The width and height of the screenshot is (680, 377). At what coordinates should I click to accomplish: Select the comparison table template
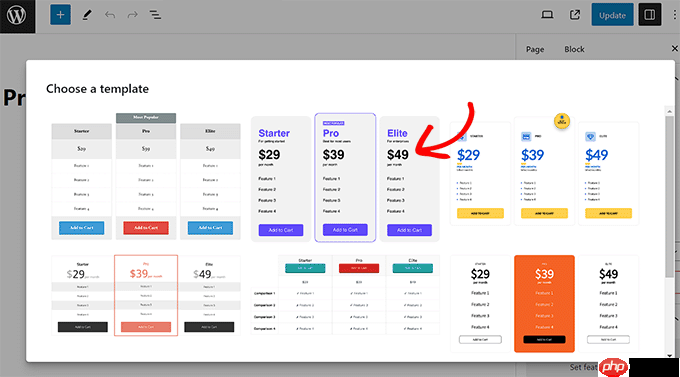pos(345,295)
